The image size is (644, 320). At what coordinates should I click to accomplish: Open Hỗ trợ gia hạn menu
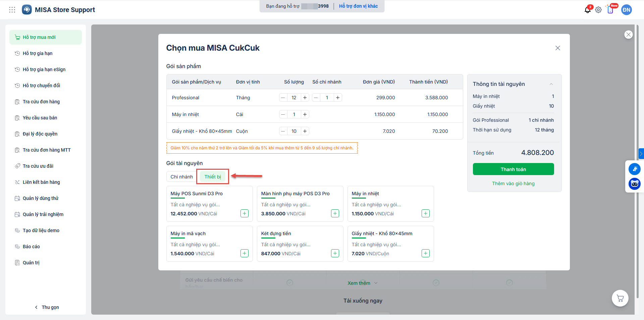click(x=38, y=53)
